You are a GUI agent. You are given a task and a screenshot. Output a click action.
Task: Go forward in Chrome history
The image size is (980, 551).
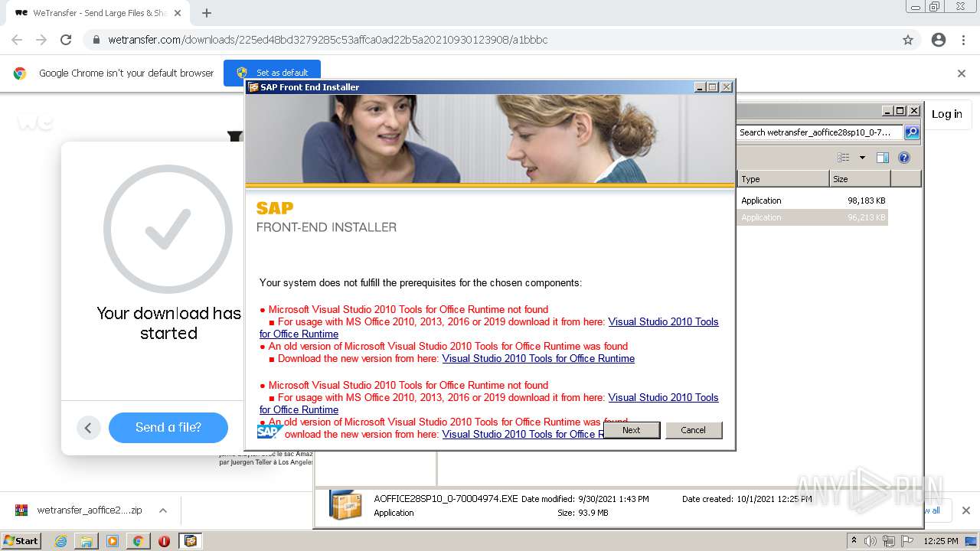click(x=41, y=40)
